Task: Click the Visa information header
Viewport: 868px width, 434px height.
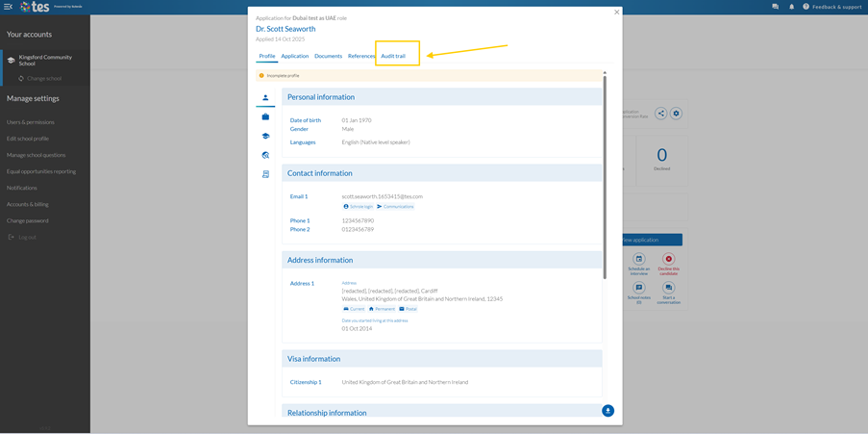Action: click(441, 359)
